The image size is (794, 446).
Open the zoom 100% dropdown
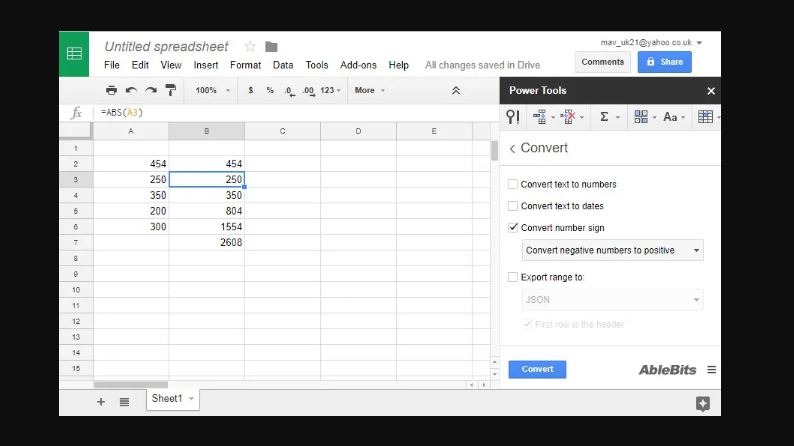[213, 90]
